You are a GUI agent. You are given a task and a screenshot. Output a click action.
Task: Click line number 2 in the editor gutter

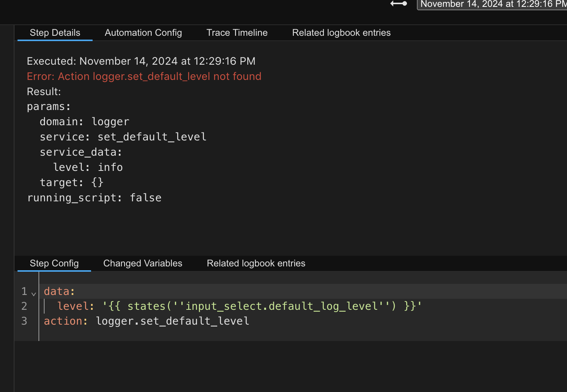pyautogui.click(x=24, y=306)
